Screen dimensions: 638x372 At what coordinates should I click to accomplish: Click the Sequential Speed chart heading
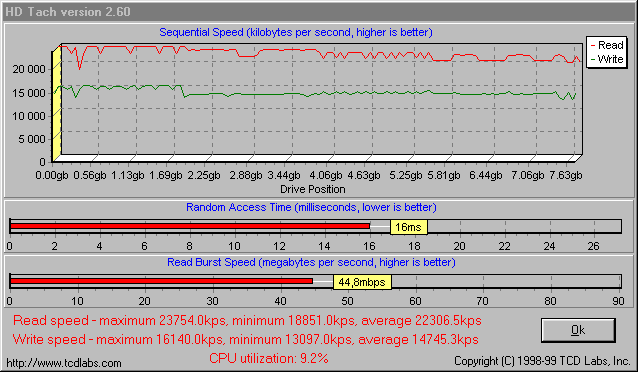(296, 32)
